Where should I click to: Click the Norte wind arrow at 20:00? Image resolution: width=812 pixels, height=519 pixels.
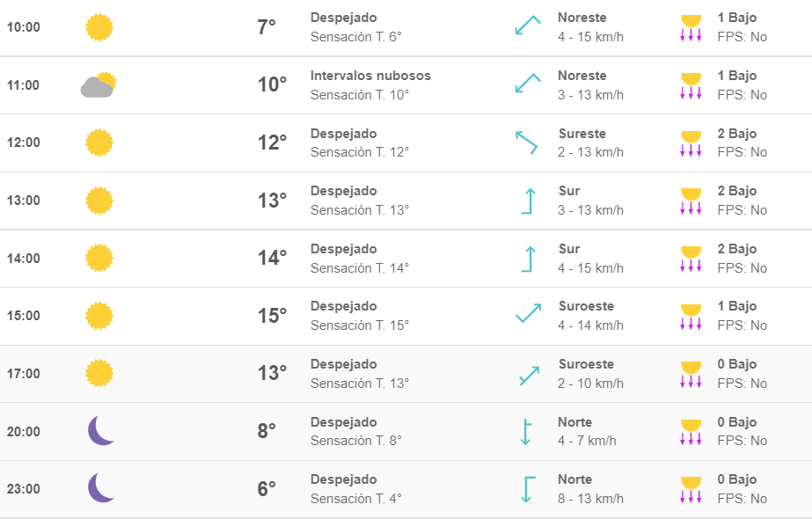pos(525,431)
